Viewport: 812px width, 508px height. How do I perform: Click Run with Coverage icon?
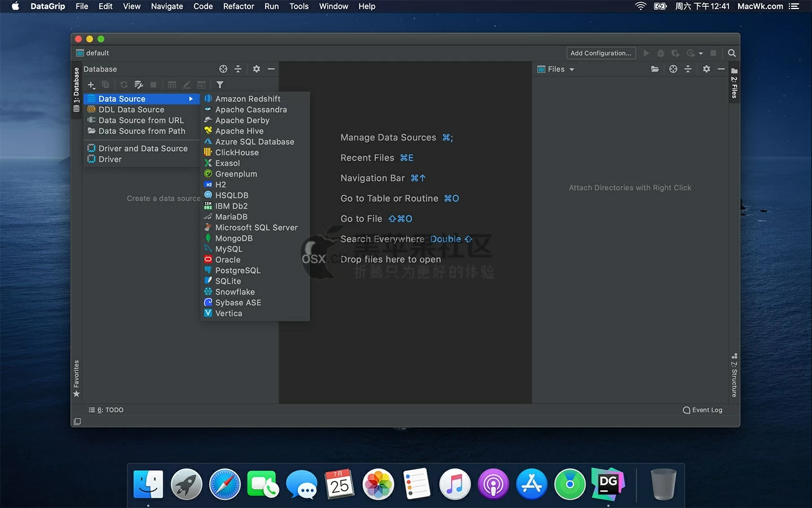click(x=676, y=53)
